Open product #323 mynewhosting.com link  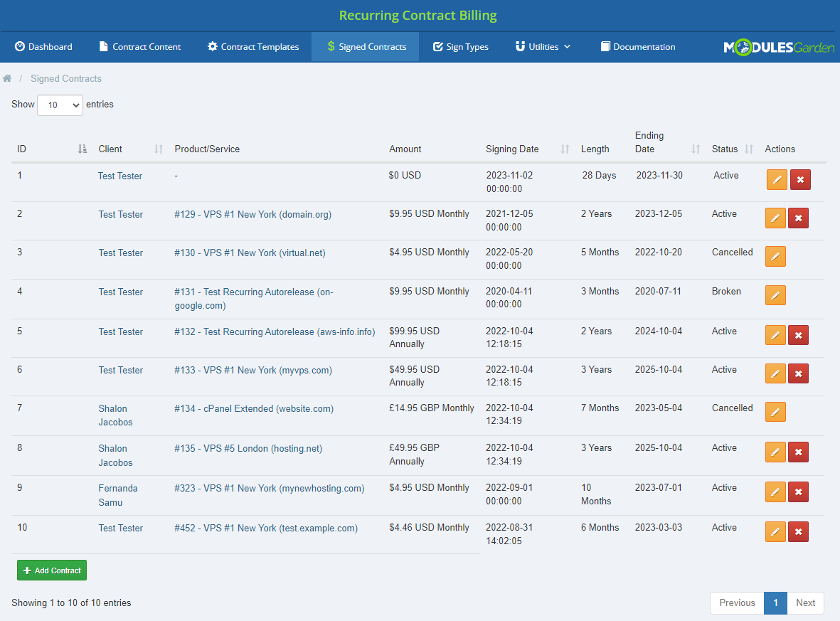tap(270, 488)
